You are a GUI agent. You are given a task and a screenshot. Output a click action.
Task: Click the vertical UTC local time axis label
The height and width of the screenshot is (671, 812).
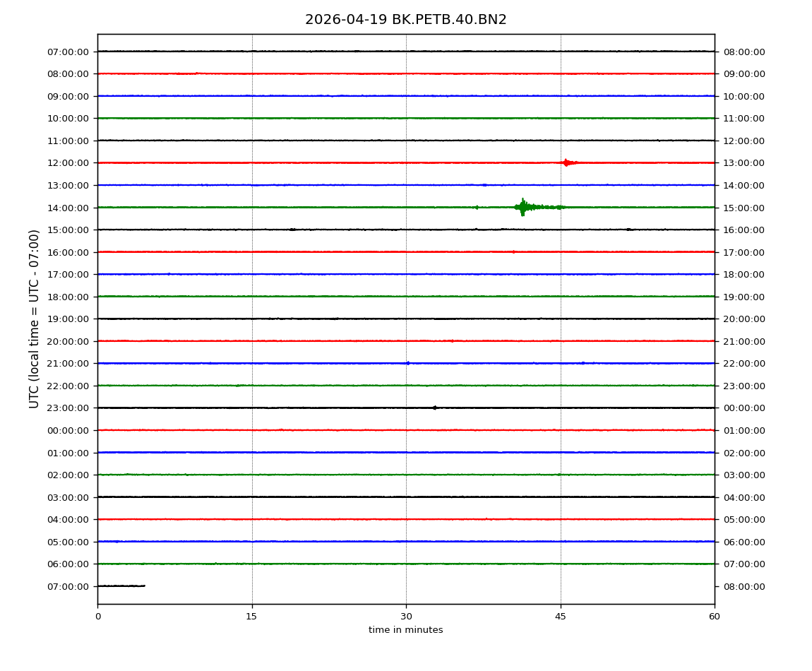click(x=35, y=319)
